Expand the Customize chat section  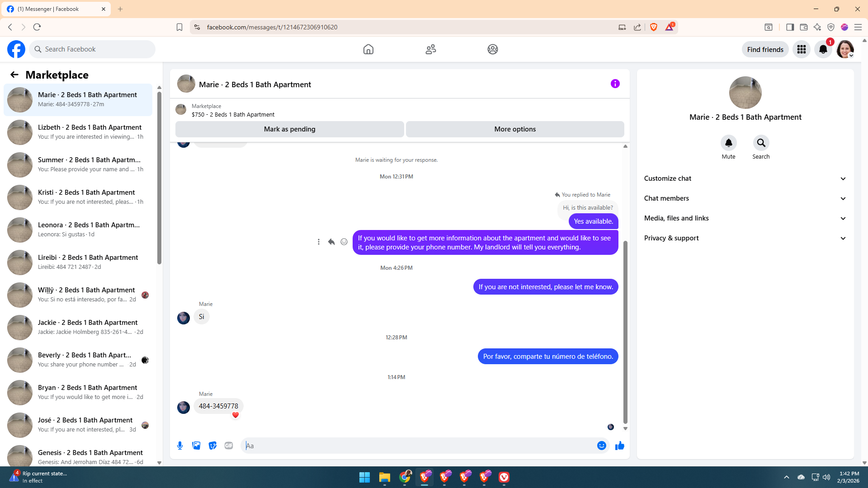(x=745, y=178)
